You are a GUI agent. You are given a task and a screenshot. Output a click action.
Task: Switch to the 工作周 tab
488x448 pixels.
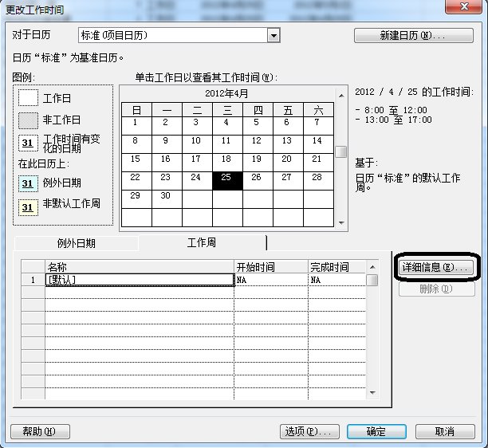pyautogui.click(x=203, y=242)
